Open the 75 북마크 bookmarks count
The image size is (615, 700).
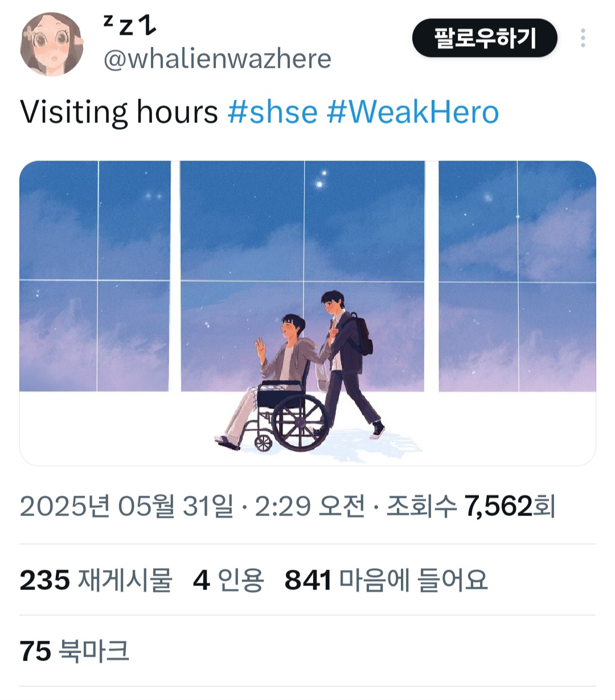(75, 651)
